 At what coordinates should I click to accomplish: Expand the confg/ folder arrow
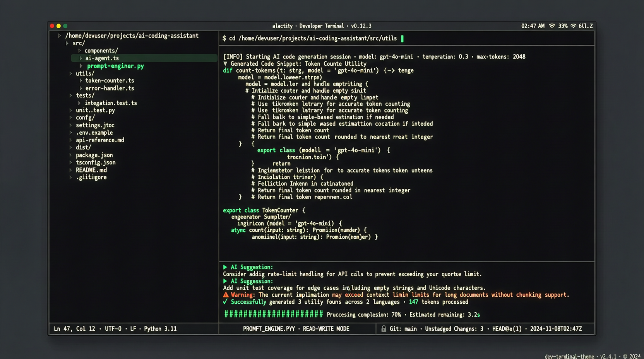pos(70,118)
